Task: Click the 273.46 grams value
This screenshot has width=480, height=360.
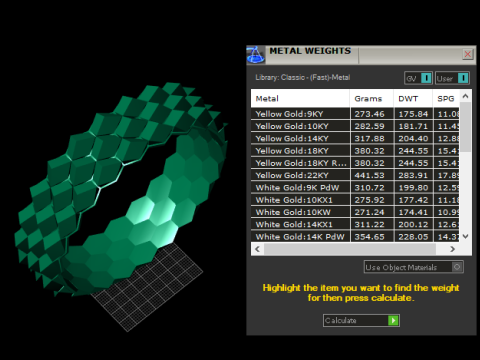Action: (x=369, y=114)
